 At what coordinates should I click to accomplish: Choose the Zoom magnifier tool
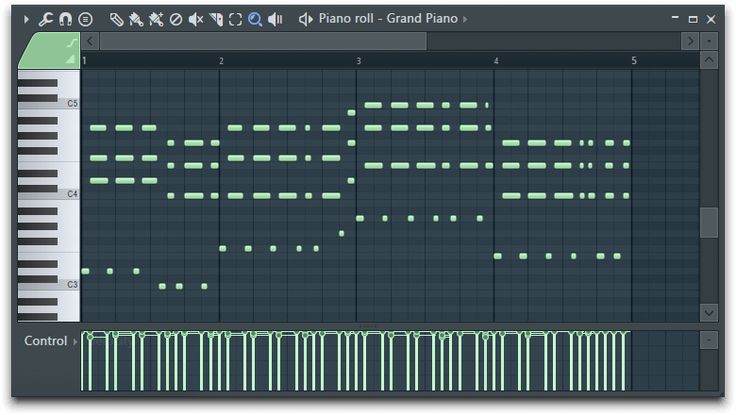255,19
